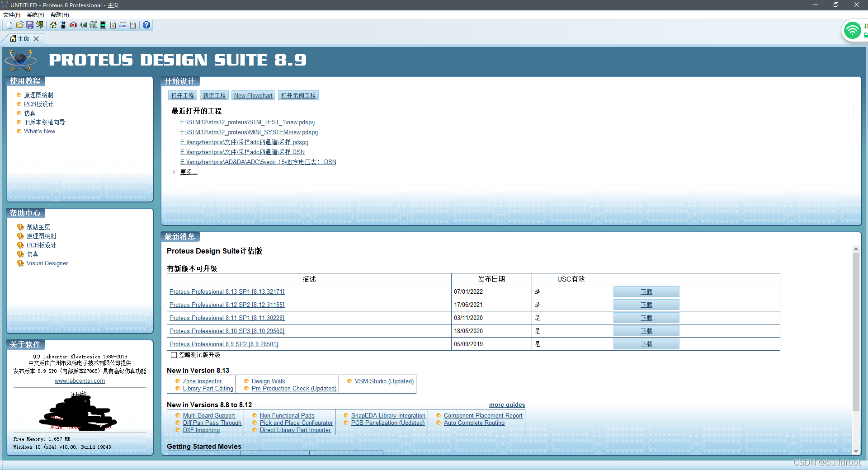Expand the 更多... recent projects list
868x470 pixels.
(189, 172)
